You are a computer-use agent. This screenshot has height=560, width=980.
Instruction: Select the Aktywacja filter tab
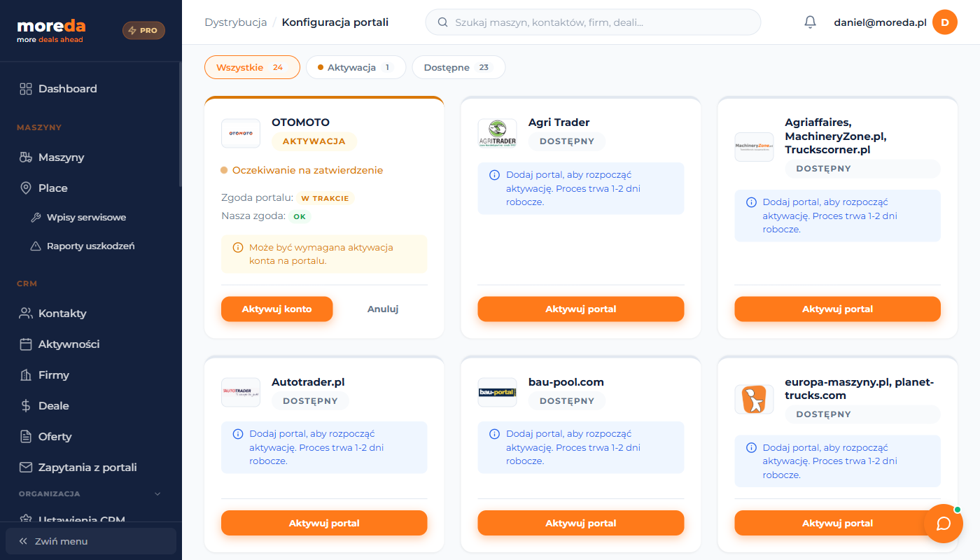(x=356, y=68)
